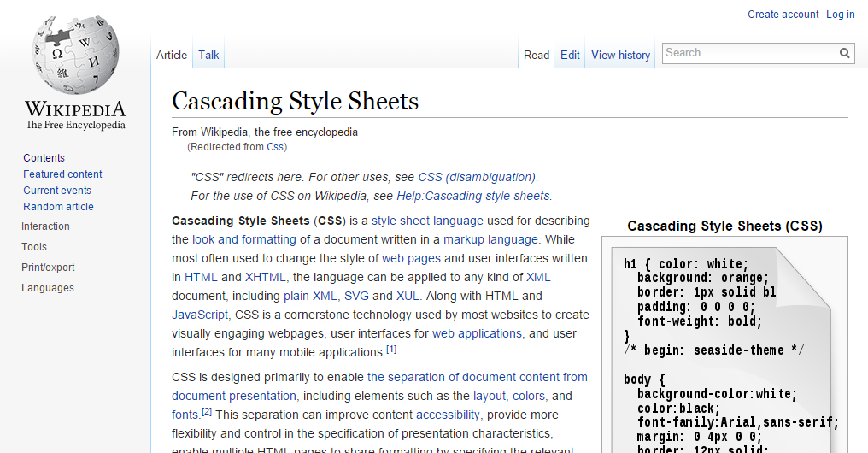This screenshot has height=453, width=868.
Task: Click 'From Wikipedia, the free encyclopedia' tagline
Action: (265, 132)
